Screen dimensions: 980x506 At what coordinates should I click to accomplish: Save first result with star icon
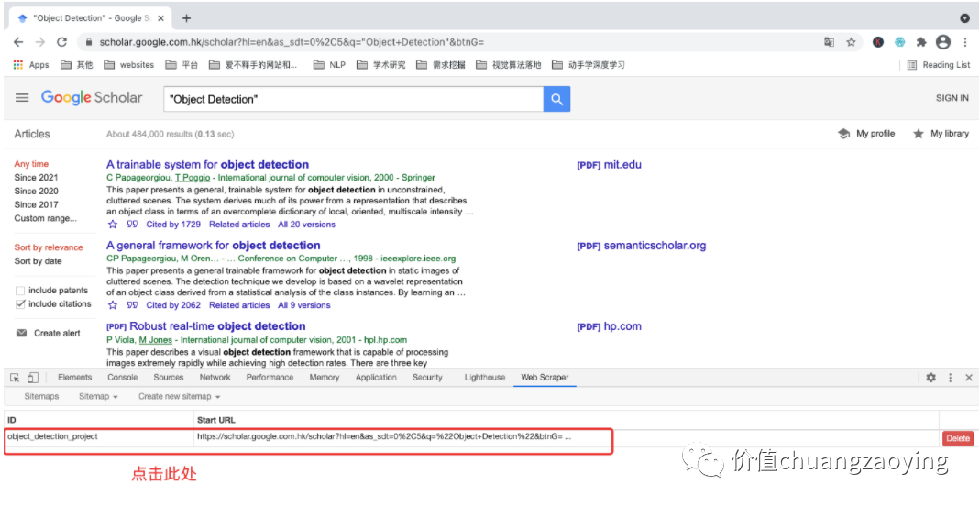113,225
